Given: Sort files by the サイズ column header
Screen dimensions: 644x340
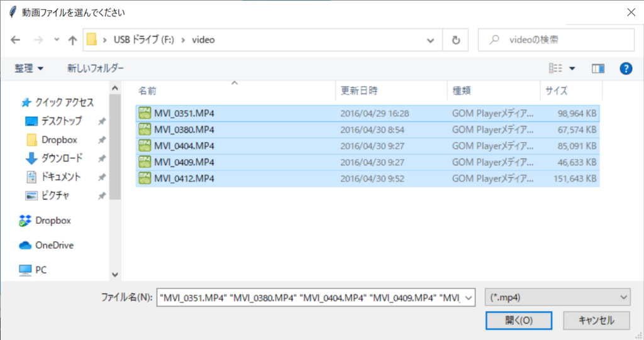Looking at the screenshot, I should [557, 90].
